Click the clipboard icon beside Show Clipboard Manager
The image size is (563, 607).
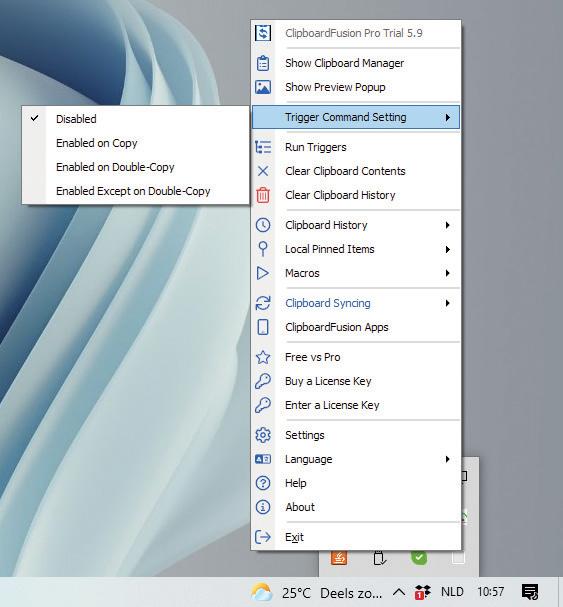(263, 63)
